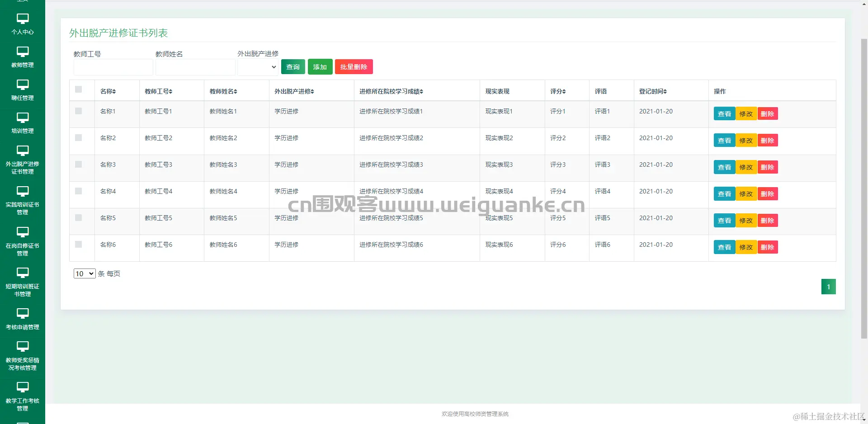Click the 教师管理 sidebar icon
868x424 pixels.
(23, 52)
